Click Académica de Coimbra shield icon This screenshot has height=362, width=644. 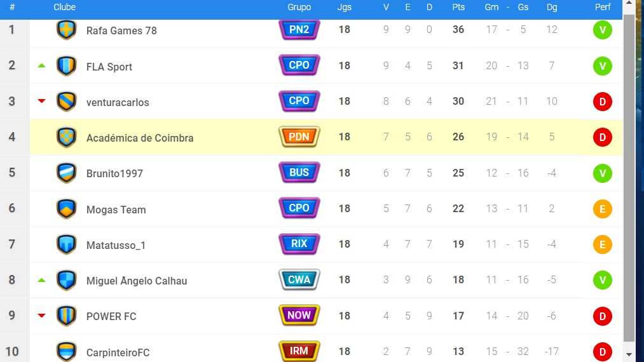66,137
